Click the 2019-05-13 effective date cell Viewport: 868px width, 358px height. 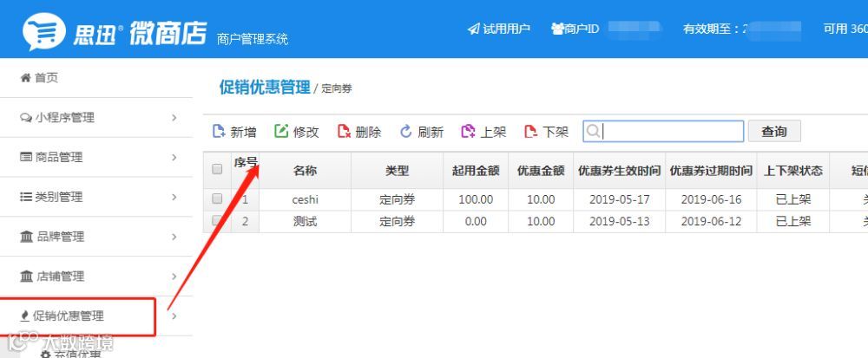point(620,222)
